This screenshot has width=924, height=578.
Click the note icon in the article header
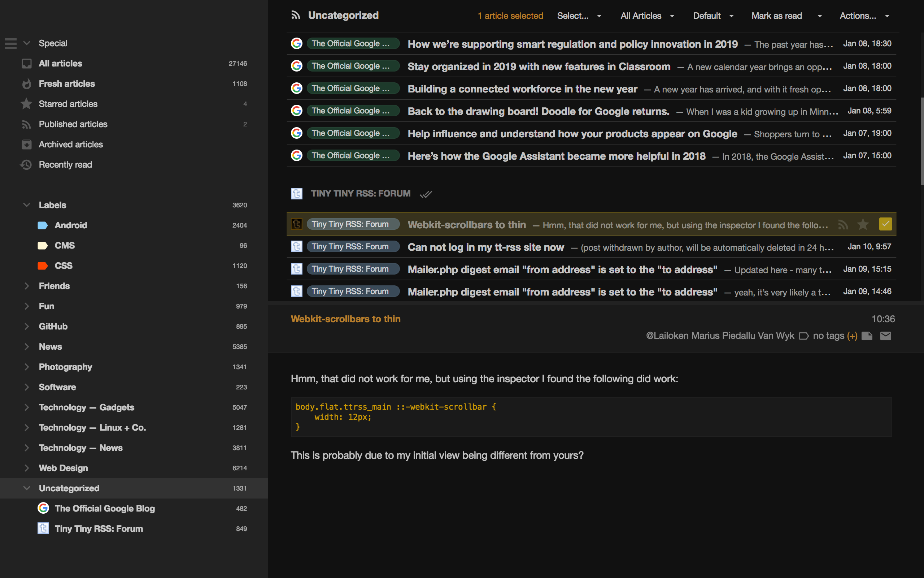click(x=867, y=336)
